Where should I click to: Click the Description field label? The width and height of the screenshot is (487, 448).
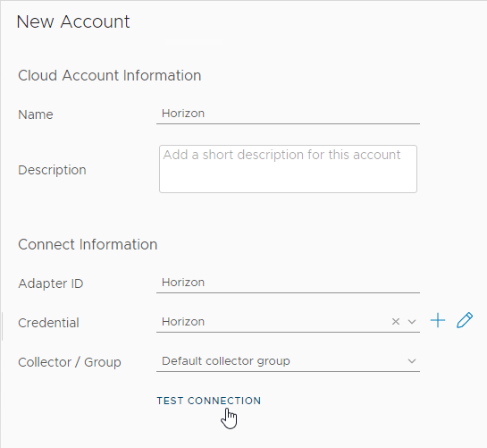[52, 170]
